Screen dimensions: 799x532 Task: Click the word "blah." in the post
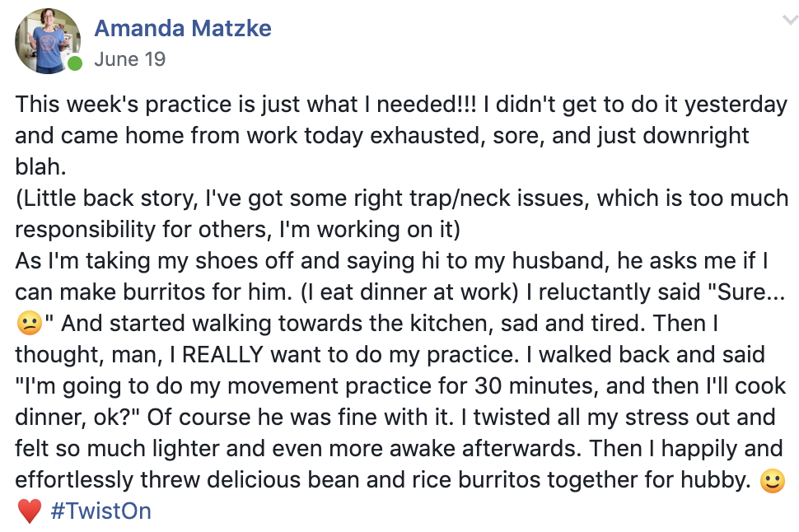(x=40, y=166)
